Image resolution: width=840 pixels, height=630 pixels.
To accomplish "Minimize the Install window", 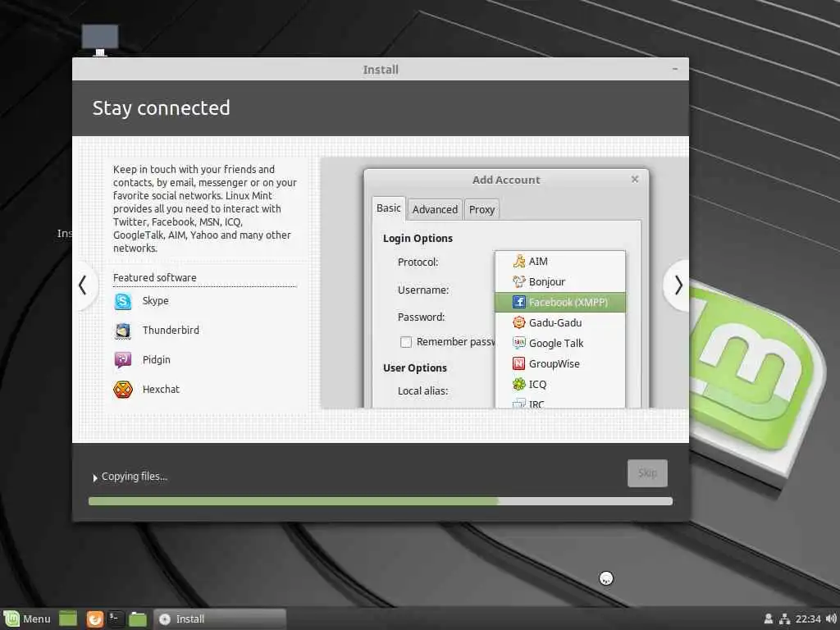I will tap(675, 69).
